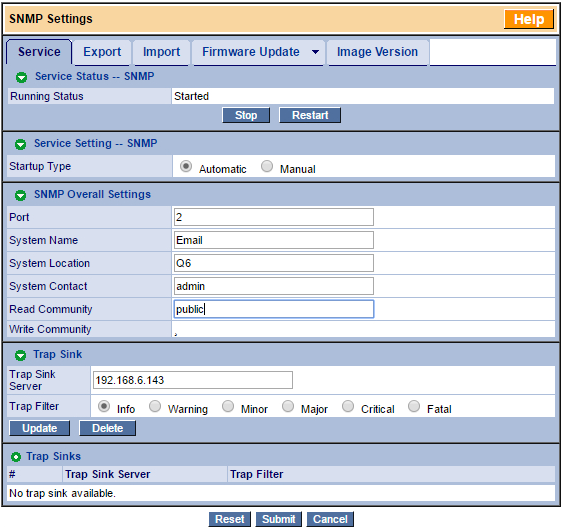The image size is (563, 529).
Task: Choose Minor trap filter
Action: [x=228, y=406]
